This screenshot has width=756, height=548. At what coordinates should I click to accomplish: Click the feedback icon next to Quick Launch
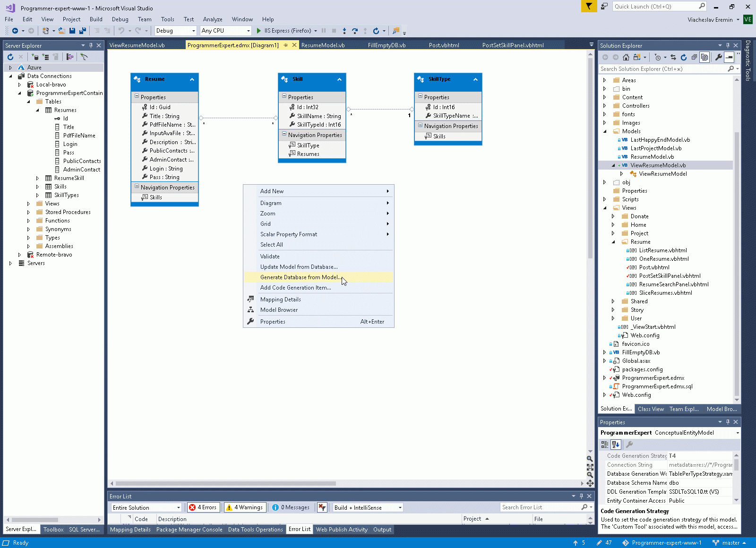point(604,6)
